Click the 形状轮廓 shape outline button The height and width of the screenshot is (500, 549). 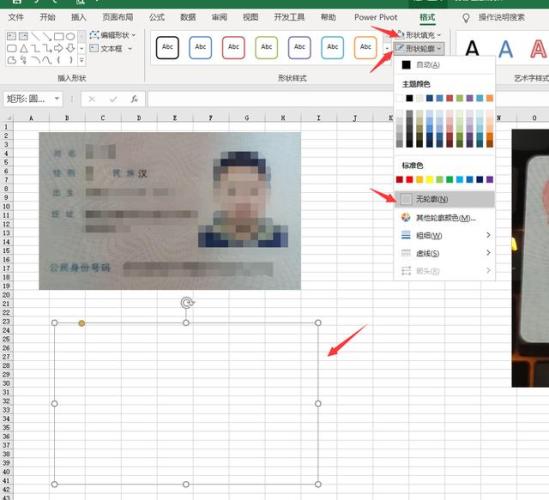pyautogui.click(x=419, y=48)
